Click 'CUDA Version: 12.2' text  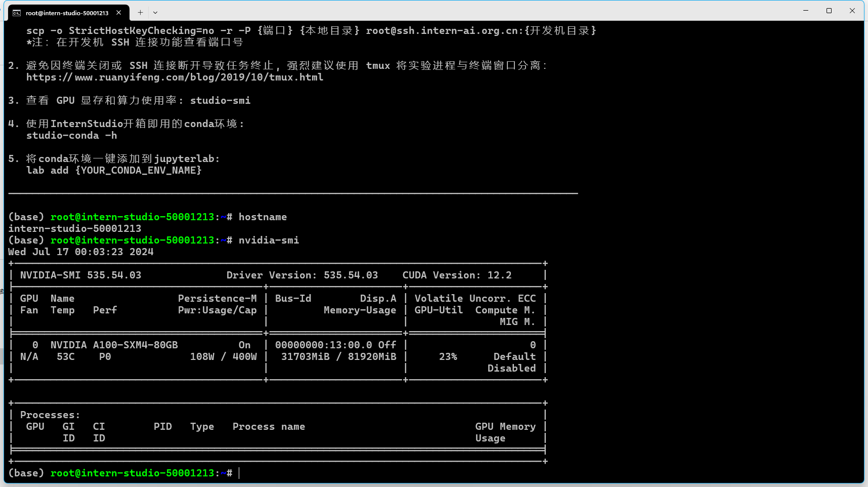[457, 275]
